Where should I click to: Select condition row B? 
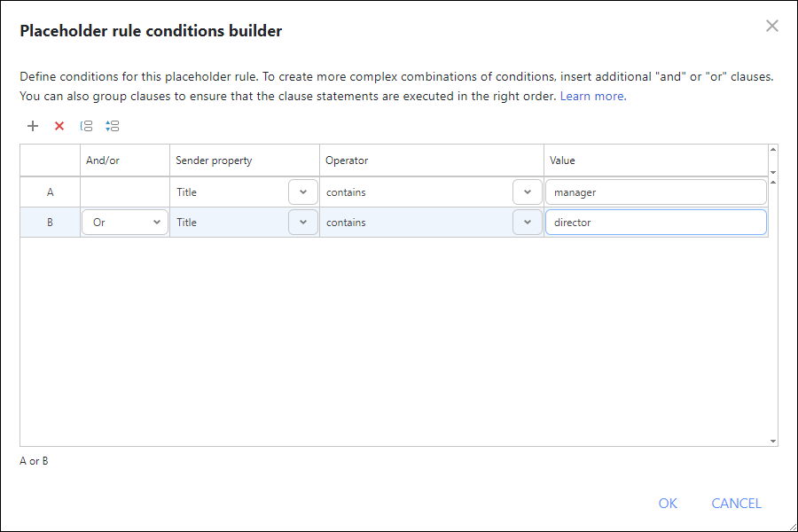[x=50, y=222]
